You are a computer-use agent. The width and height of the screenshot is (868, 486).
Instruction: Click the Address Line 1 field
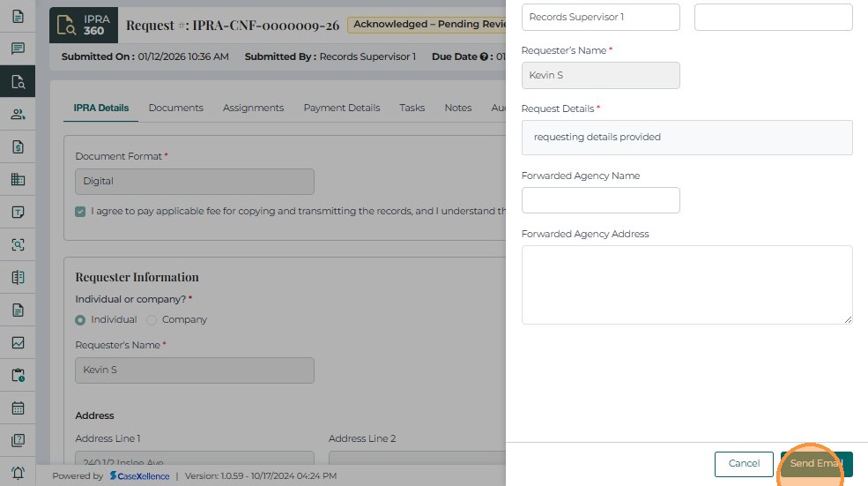[x=195, y=458]
